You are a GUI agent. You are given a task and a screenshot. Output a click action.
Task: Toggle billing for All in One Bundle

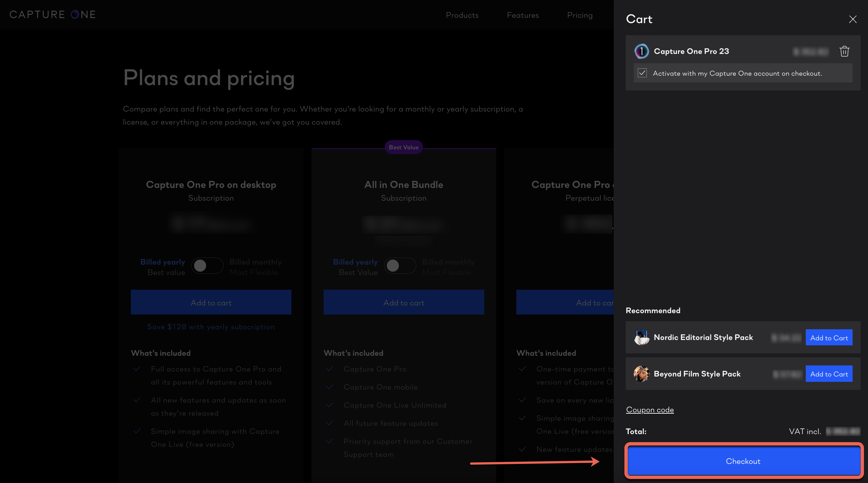click(400, 265)
